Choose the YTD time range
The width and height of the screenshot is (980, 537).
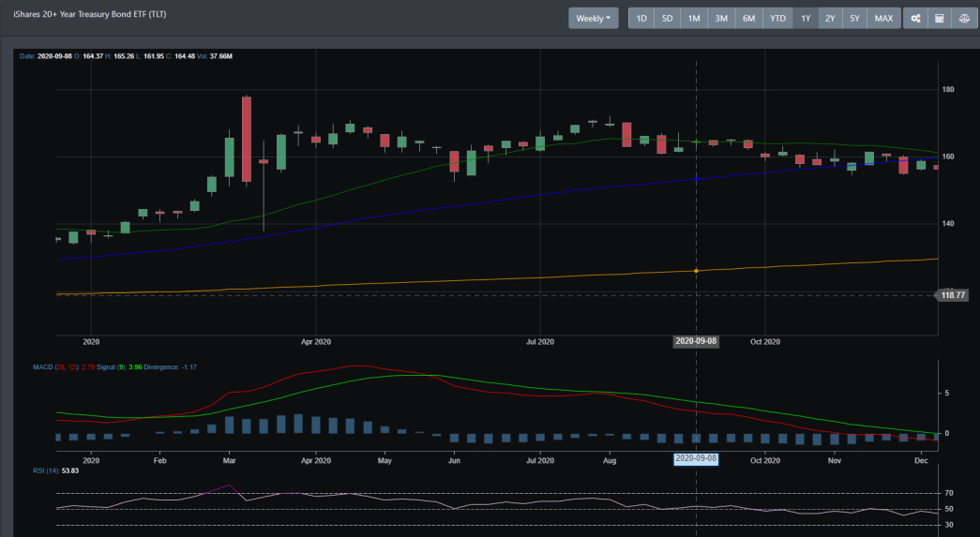click(777, 18)
